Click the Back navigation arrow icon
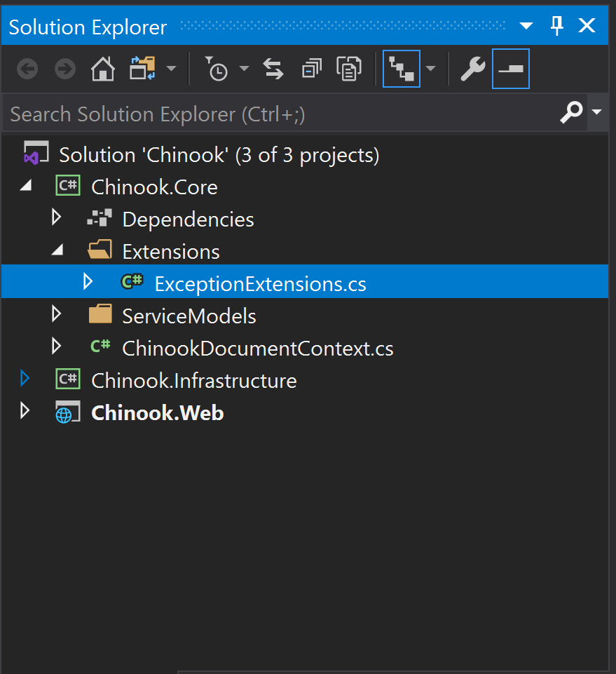616x674 pixels. (27, 69)
